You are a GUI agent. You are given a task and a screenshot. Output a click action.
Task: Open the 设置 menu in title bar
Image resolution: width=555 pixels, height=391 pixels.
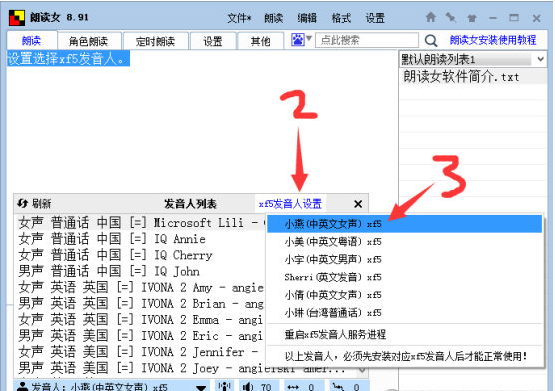(375, 18)
